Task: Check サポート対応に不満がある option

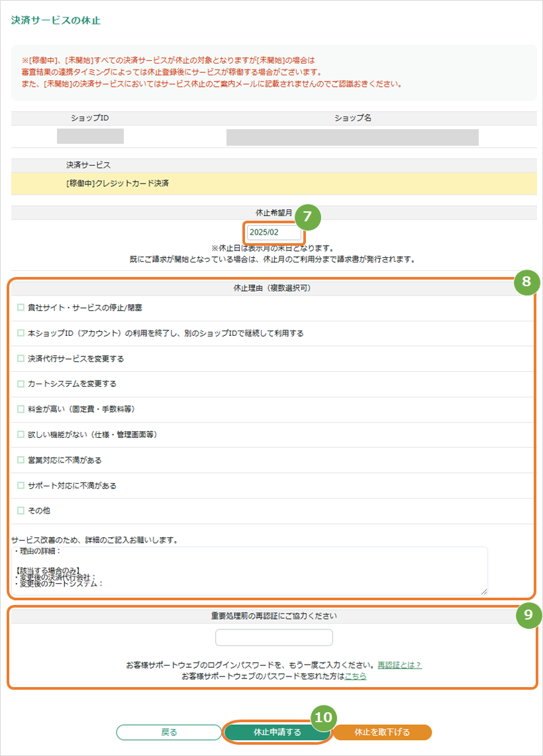Action: (21, 486)
